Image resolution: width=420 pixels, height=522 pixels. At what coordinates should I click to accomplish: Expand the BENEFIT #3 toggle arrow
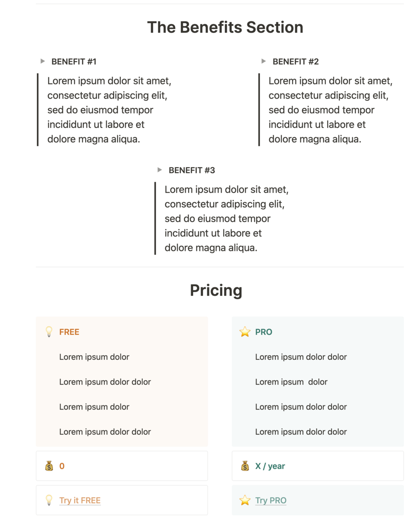click(x=160, y=170)
